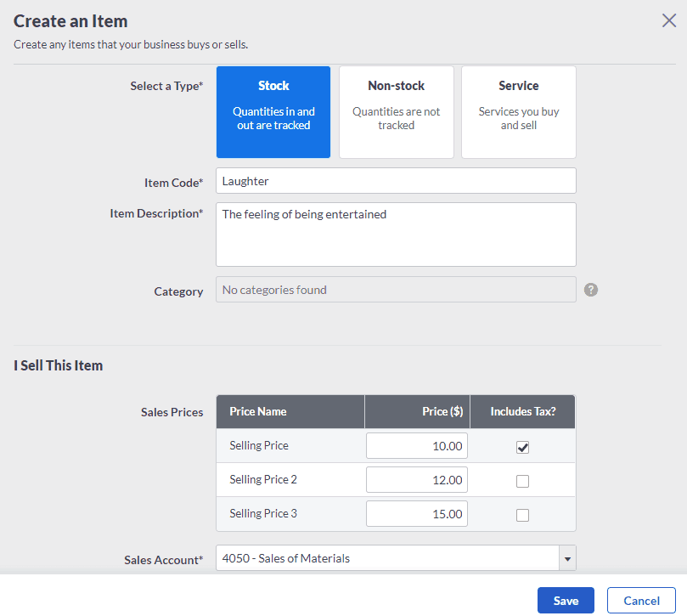Screen dimensions: 687x616
Task: Click the Sales Account 4050 combo box
Action: click(x=386, y=558)
